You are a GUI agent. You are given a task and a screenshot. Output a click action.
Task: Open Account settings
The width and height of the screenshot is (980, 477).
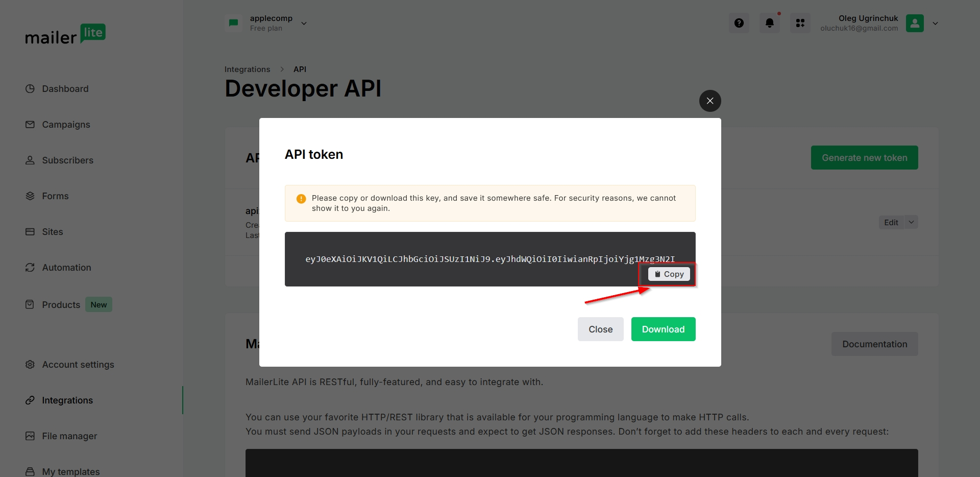[x=78, y=365]
